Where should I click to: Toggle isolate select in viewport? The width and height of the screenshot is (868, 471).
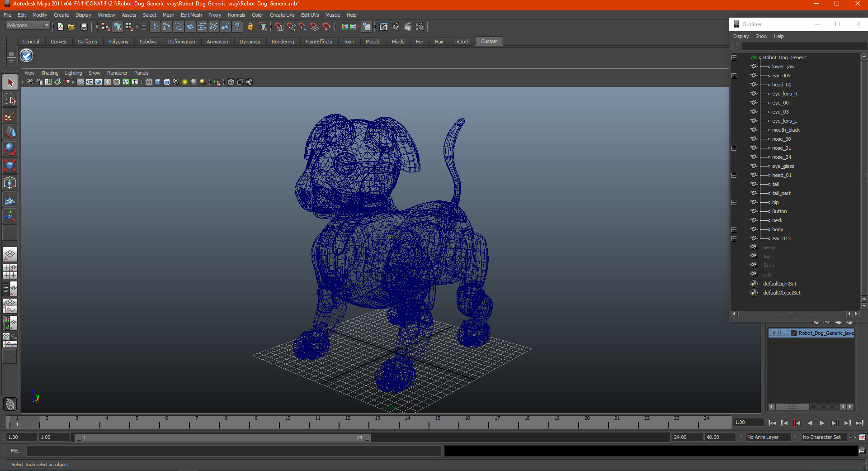click(x=217, y=82)
